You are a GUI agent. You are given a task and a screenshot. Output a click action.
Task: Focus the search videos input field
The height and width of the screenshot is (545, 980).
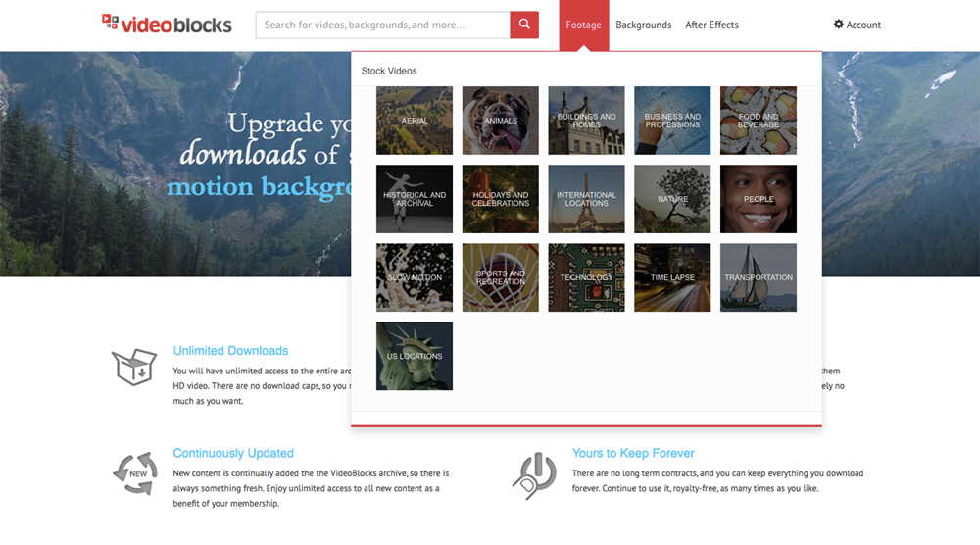[382, 25]
